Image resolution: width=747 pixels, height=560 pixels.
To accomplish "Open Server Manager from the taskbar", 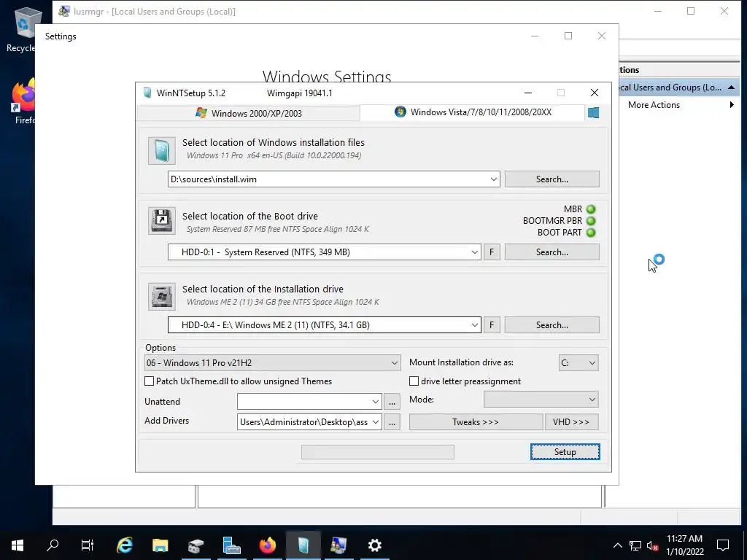I will click(231, 545).
